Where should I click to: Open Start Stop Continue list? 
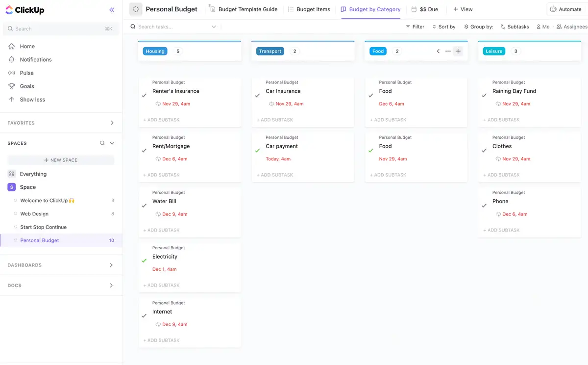(x=43, y=227)
